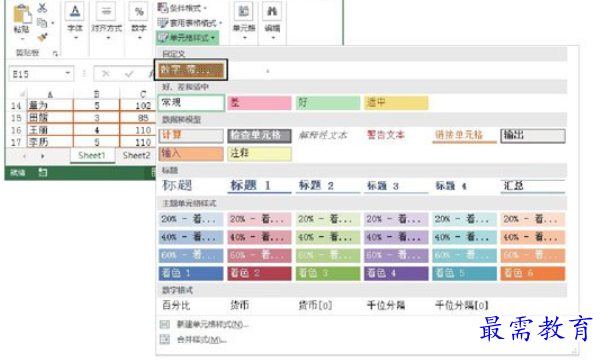This screenshot has width=601, height=360.
Task: Apply the 输入 (Input) orange style
Action: [x=191, y=154]
